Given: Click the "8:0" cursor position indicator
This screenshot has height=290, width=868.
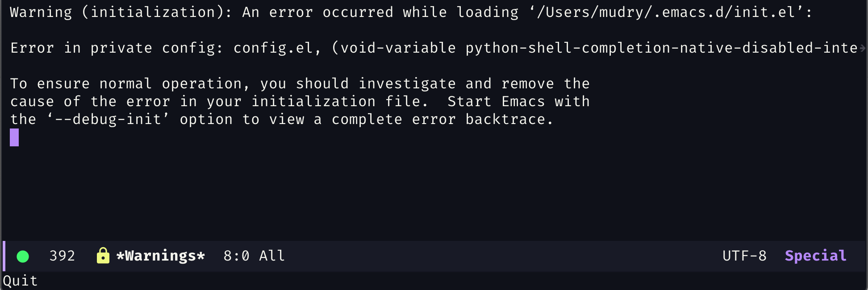Looking at the screenshot, I should [x=236, y=256].
